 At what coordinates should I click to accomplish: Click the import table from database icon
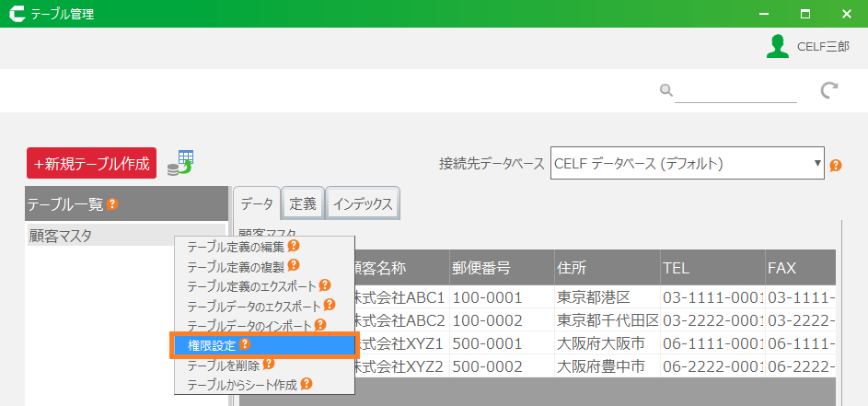(x=179, y=163)
